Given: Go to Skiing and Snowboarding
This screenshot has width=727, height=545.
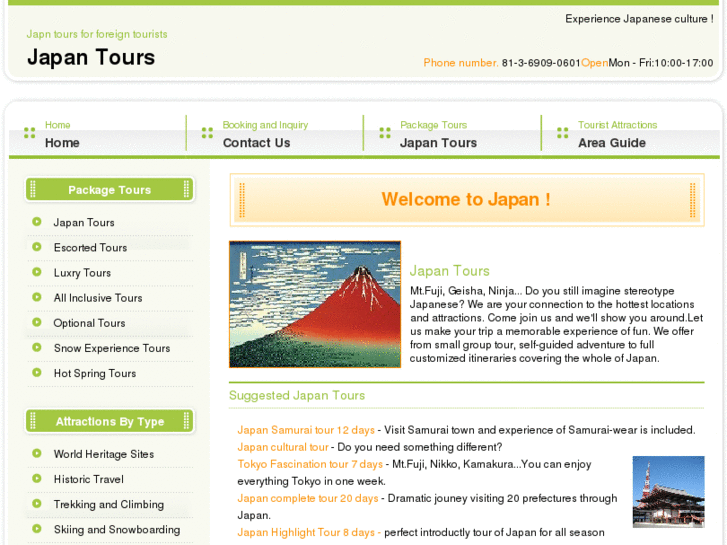Looking at the screenshot, I should pos(117,529).
